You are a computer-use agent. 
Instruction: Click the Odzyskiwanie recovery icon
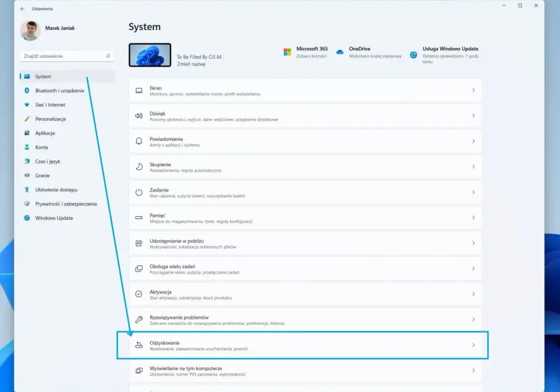point(139,345)
